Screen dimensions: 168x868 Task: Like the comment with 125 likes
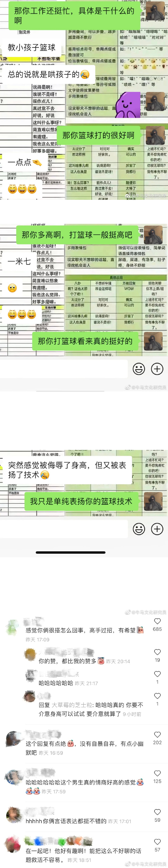tap(157, 774)
